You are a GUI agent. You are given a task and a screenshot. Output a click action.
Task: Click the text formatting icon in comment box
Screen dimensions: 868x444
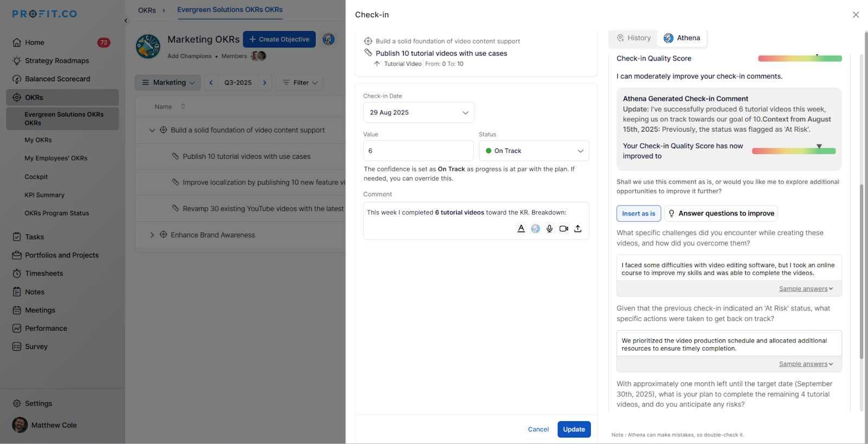point(521,229)
